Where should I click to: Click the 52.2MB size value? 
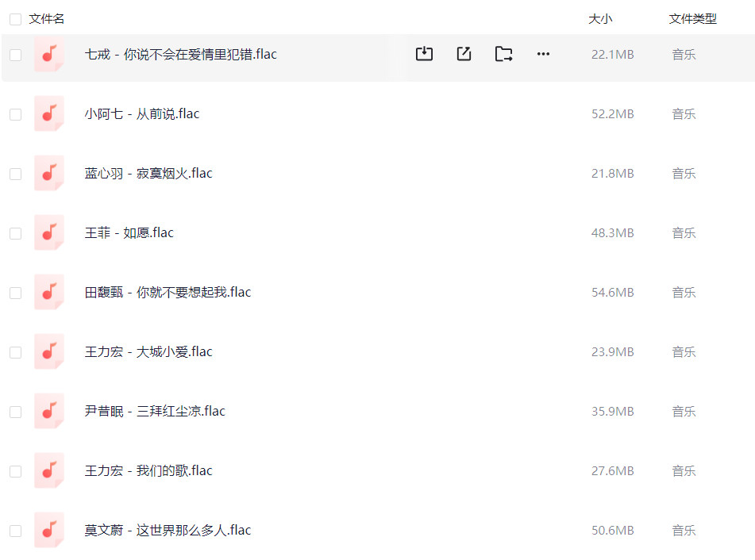(x=612, y=114)
